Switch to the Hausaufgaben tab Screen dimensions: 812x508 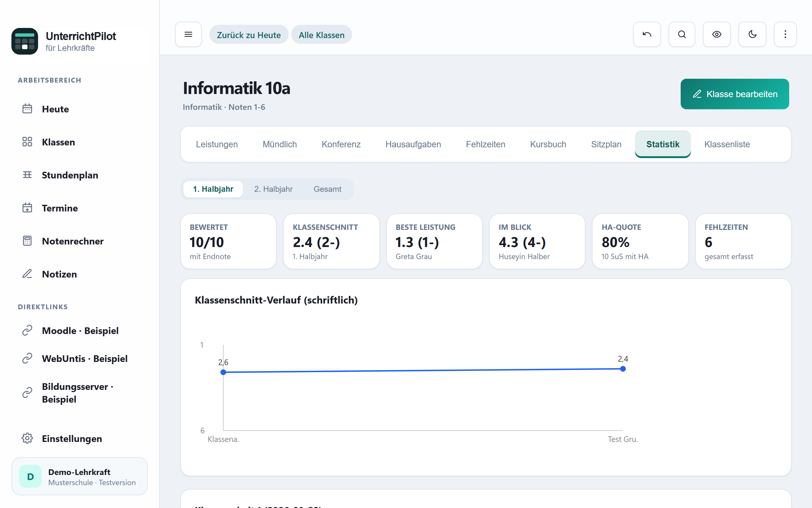tap(413, 144)
